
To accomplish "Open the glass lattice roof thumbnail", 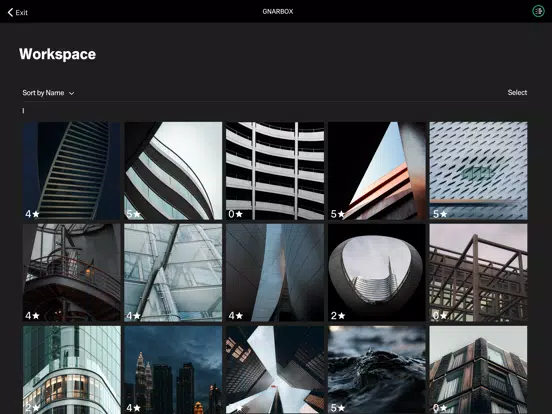I will click(173, 272).
